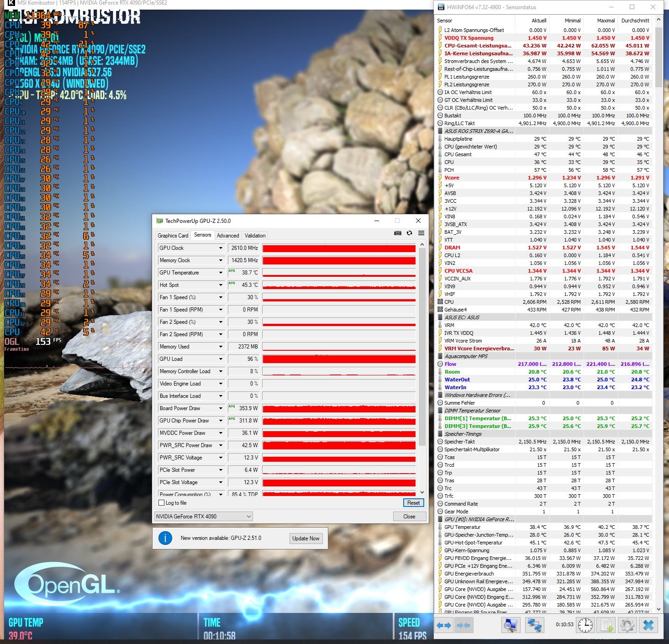Viewport: 669px width, 644px height.
Task: Select Speicher-Timings section header
Action: pos(544,434)
